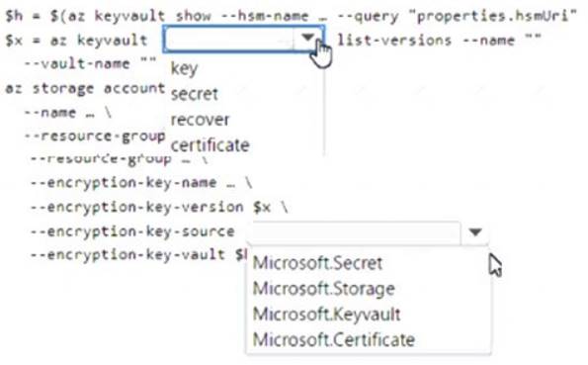This screenshot has height=365, width=588.
Task: Select Microsoft.Certificate option
Action: point(334,339)
